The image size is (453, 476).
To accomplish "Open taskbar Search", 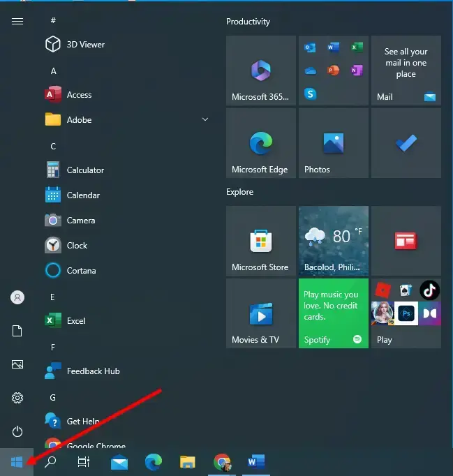I will (x=50, y=462).
